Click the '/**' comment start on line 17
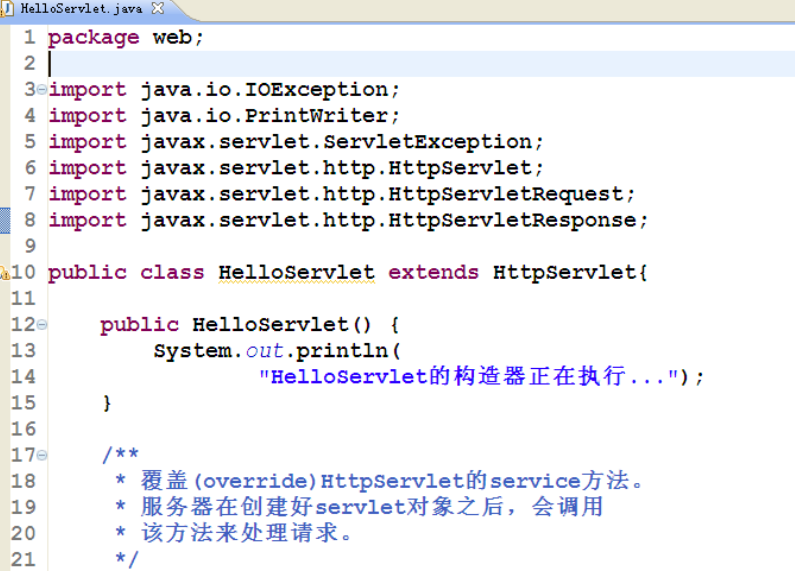This screenshot has height=585, width=795. (x=120, y=454)
